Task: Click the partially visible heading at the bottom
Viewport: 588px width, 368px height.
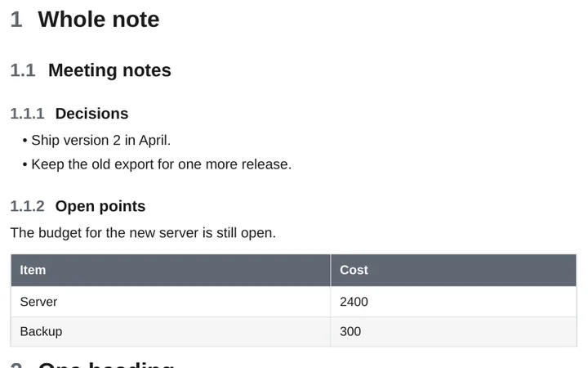Action: 92,365
